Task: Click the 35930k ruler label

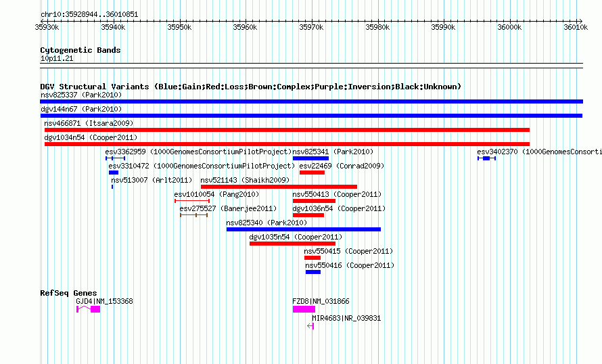Action: click(x=47, y=27)
